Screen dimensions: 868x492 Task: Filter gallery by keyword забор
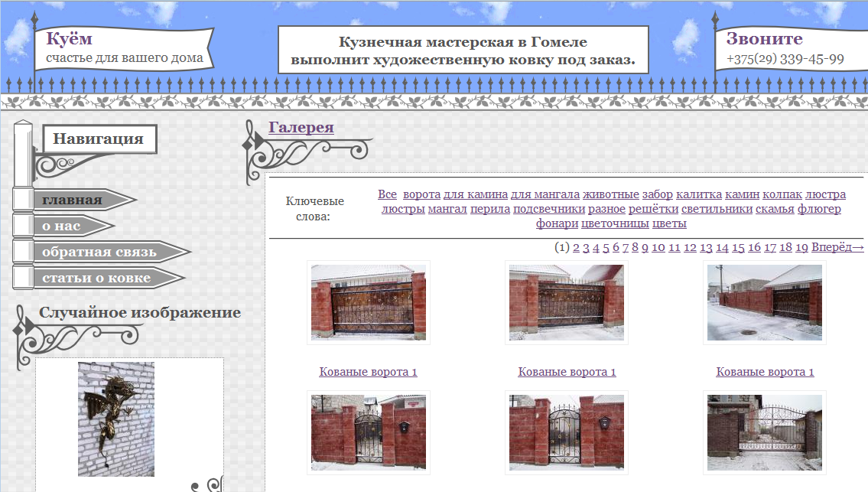click(658, 194)
